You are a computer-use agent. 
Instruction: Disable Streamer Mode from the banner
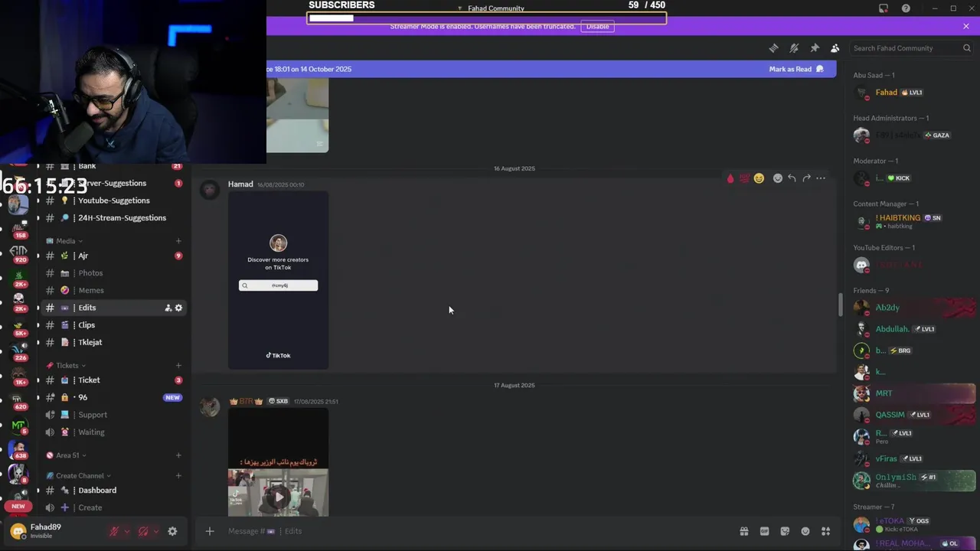coord(597,26)
